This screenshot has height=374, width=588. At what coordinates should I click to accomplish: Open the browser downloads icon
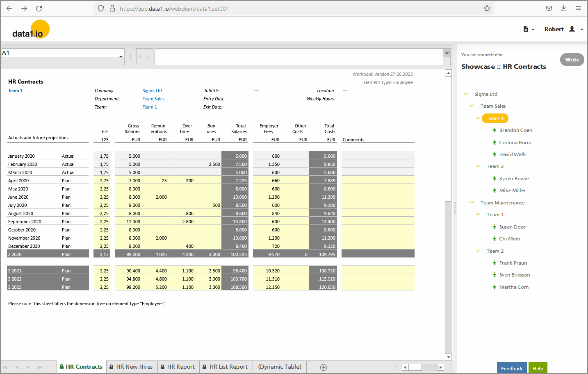563,8
